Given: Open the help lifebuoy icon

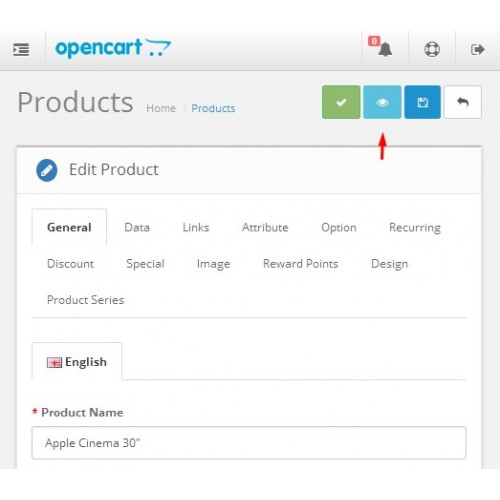Looking at the screenshot, I should coord(432,50).
